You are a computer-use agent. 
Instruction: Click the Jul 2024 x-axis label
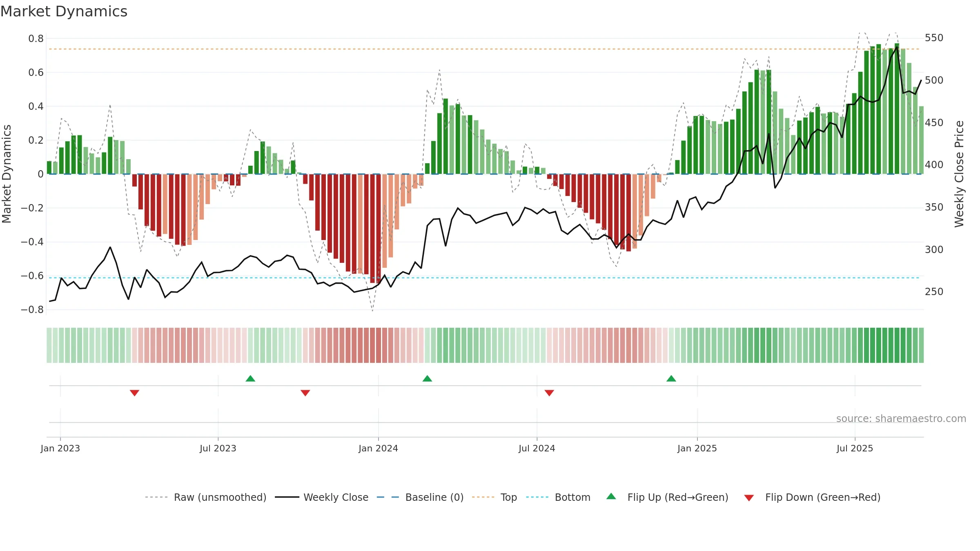pyautogui.click(x=537, y=448)
